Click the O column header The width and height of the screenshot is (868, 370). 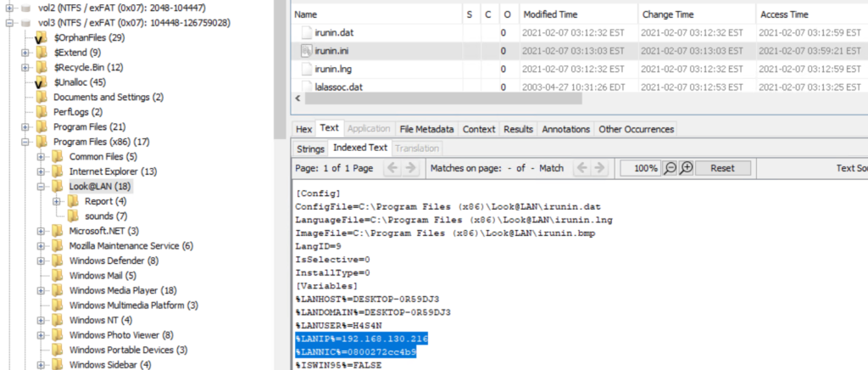click(508, 14)
